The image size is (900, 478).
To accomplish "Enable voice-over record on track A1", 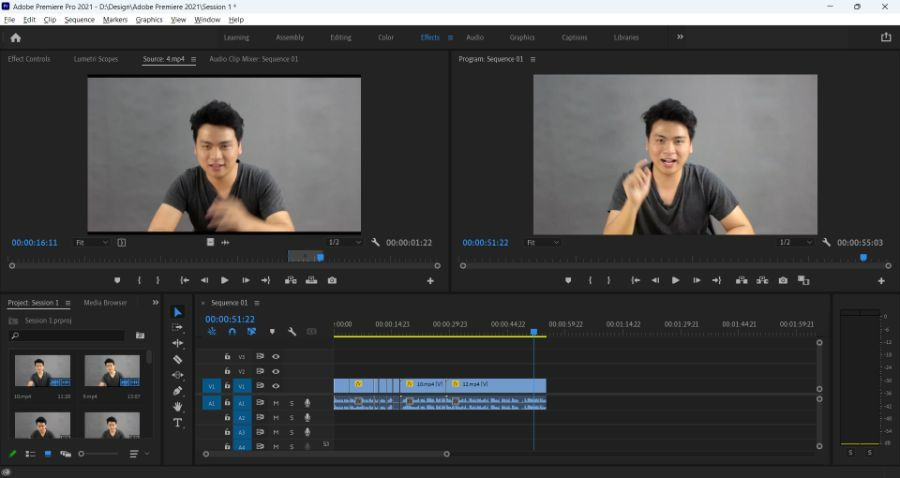I will coord(308,403).
